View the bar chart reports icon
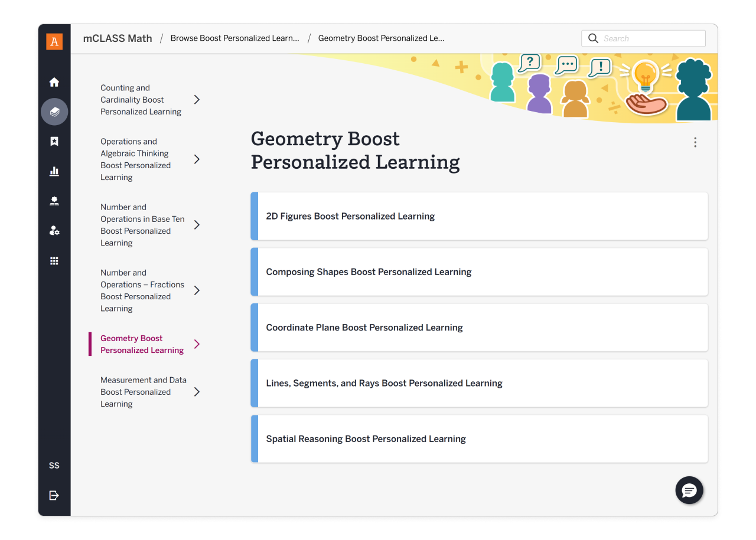This screenshot has width=756, height=540. [x=54, y=171]
